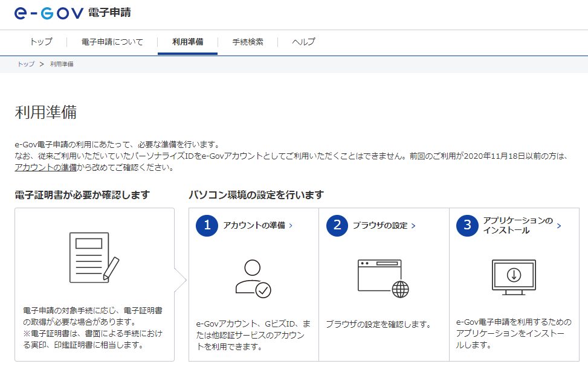The width and height of the screenshot is (588, 367).
Task: Click the chevron next to アカウントの準備
Action: [291, 225]
